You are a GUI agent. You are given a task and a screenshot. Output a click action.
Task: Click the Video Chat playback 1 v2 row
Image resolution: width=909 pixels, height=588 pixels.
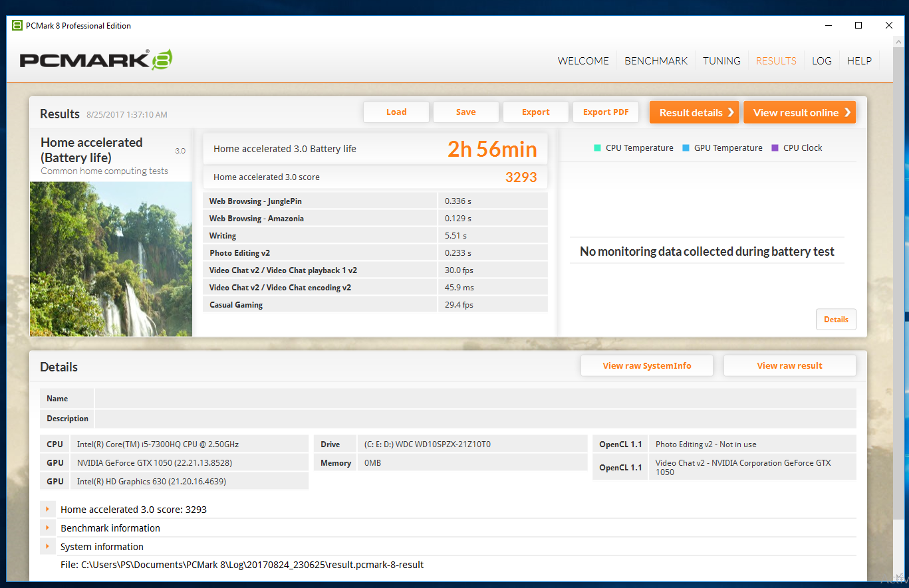375,270
